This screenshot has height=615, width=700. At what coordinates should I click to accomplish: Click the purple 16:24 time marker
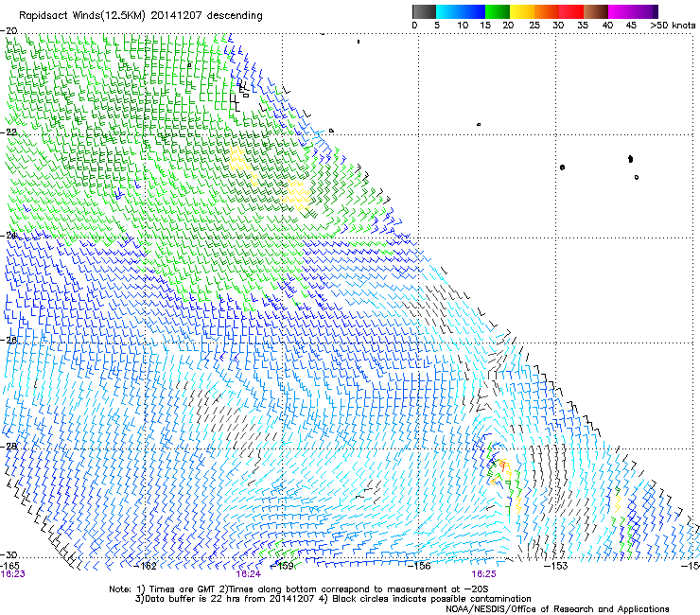[248, 574]
